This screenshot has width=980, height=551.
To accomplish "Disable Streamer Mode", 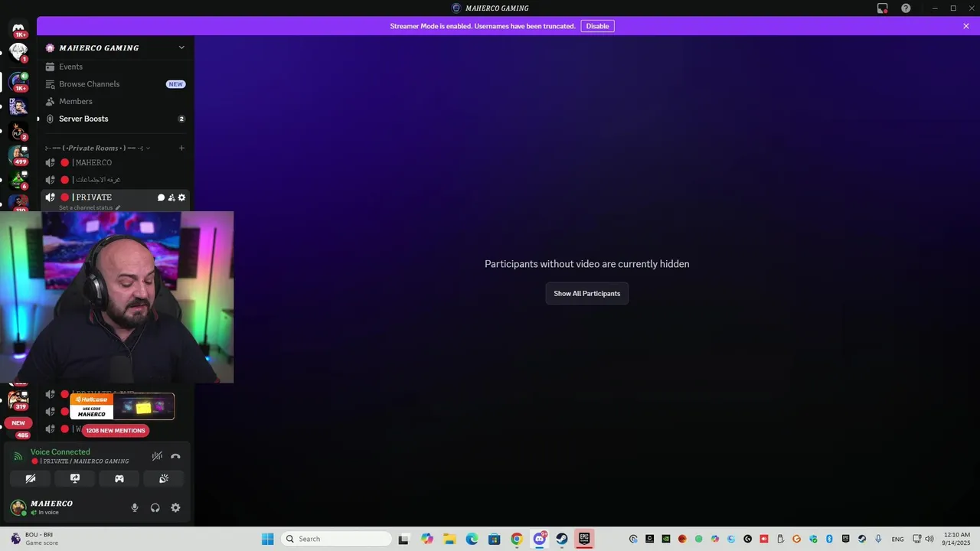I will (x=597, y=26).
